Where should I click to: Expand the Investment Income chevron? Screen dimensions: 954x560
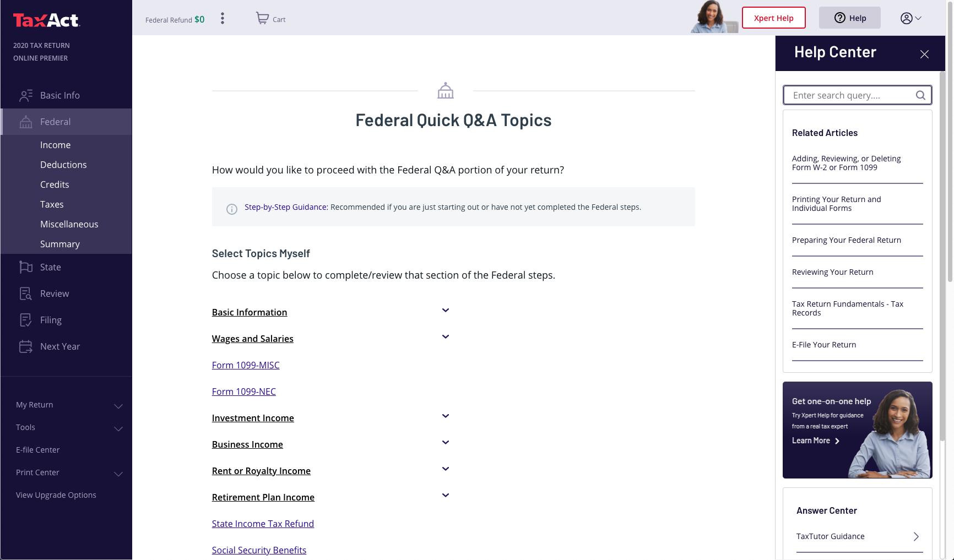[x=446, y=416]
